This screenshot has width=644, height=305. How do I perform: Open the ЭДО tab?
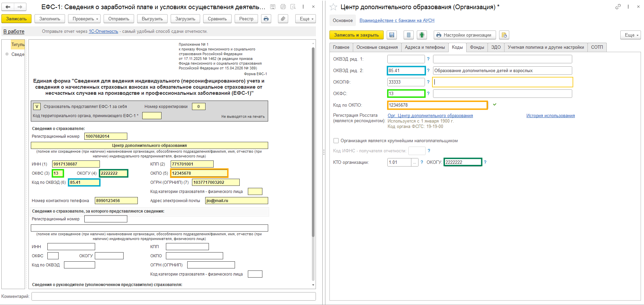[x=496, y=47]
